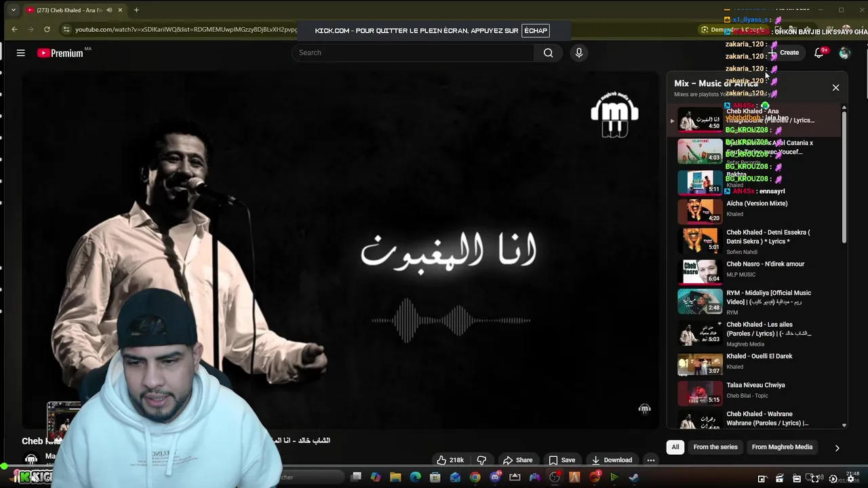This screenshot has height=488, width=868.
Task: Open a new browser tab
Action: tap(136, 10)
